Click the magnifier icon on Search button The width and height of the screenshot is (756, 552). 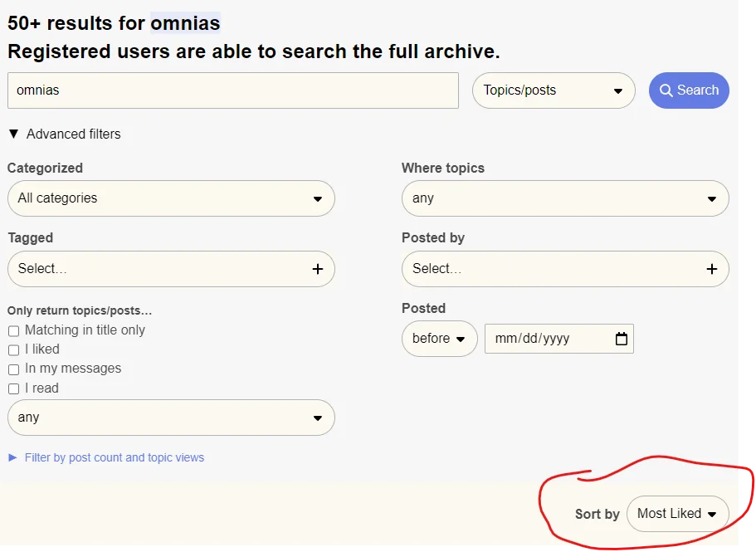tap(666, 90)
